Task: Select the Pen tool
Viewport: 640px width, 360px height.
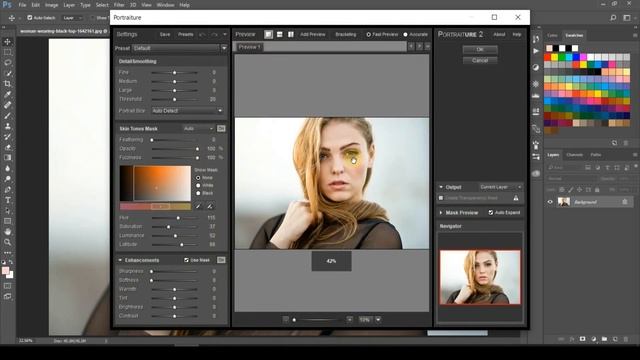Action: point(7,189)
